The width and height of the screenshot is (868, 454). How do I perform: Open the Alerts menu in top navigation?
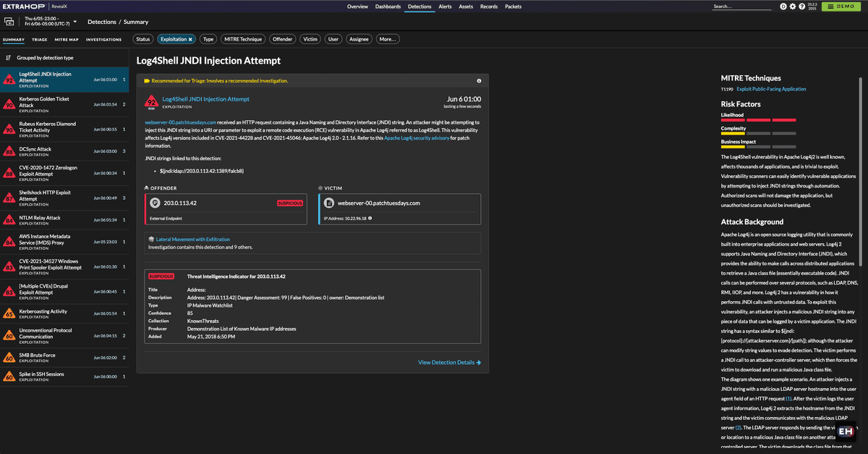coord(445,7)
